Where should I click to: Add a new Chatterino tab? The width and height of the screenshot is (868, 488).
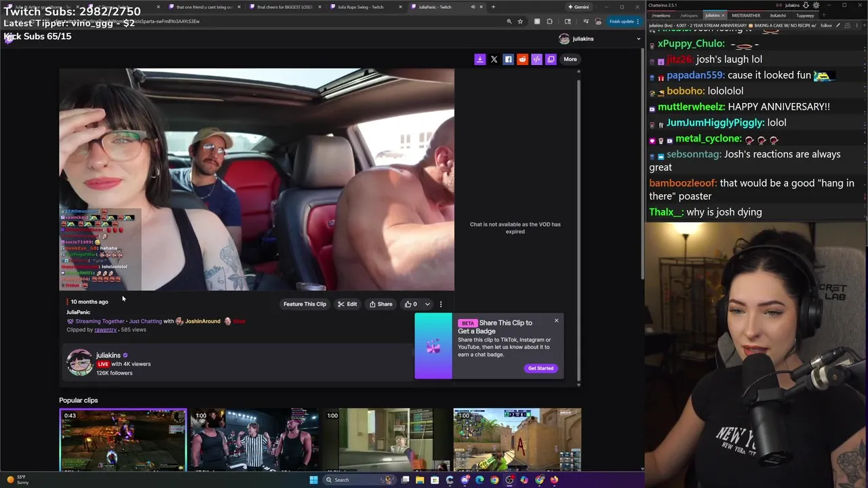pyautogui.click(x=823, y=16)
